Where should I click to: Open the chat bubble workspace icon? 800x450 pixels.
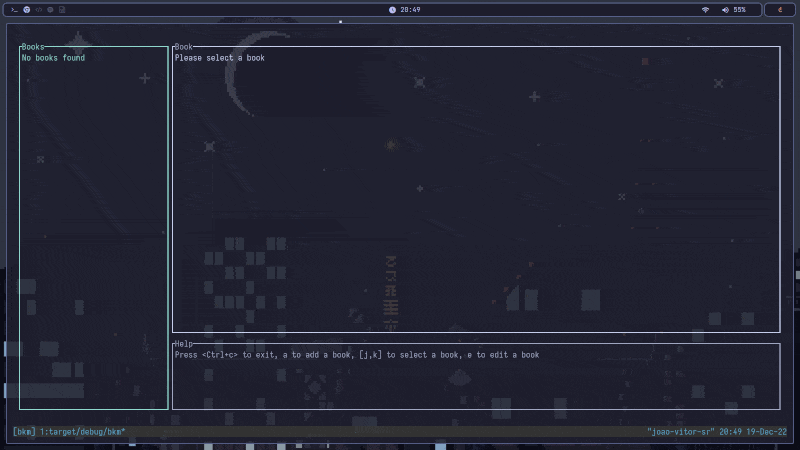click(50, 10)
